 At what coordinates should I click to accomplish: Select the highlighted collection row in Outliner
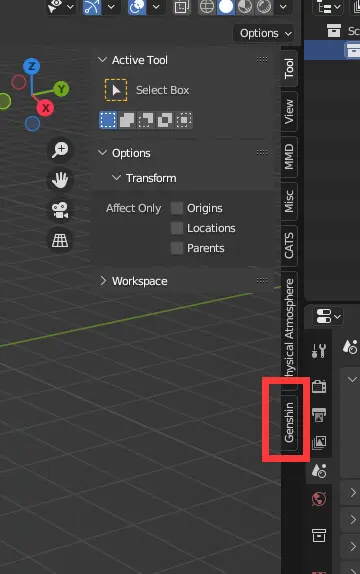pos(332,50)
